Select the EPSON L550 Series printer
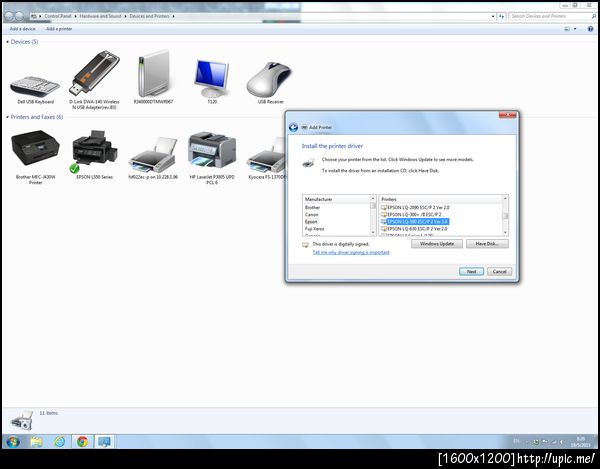600x469 pixels. click(94, 155)
